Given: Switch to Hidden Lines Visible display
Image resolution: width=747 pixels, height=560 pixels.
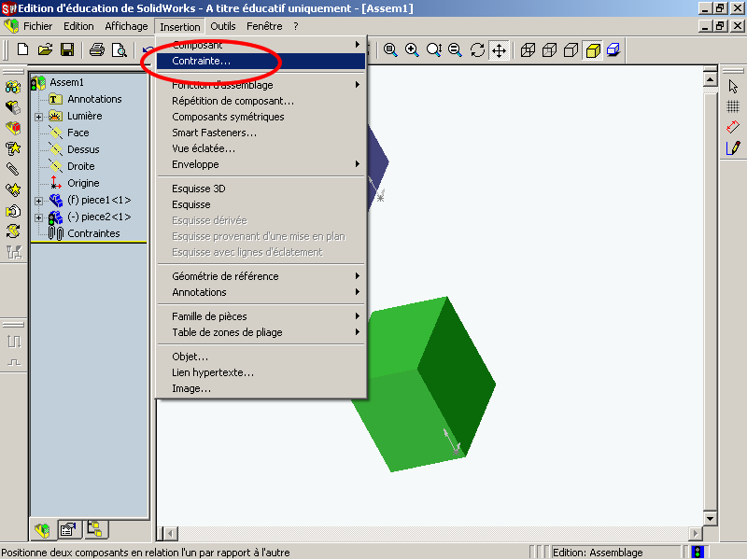Looking at the screenshot, I should [x=549, y=49].
